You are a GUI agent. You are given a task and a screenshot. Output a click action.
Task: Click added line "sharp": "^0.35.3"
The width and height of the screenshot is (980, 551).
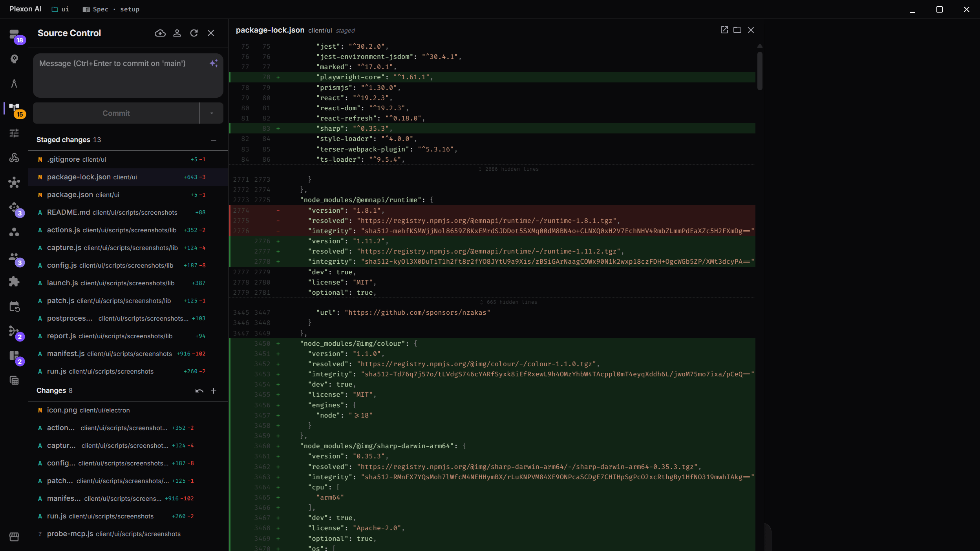pos(492,128)
